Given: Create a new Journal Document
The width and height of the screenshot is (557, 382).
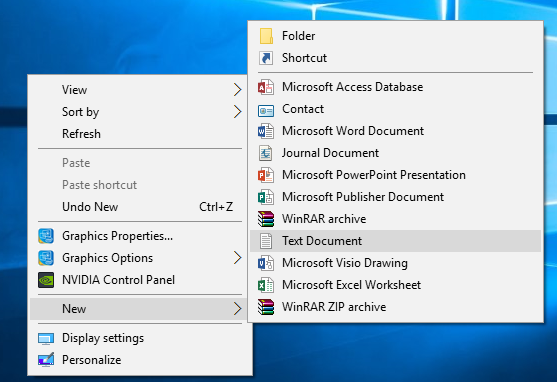Looking at the screenshot, I should pos(395,153).
